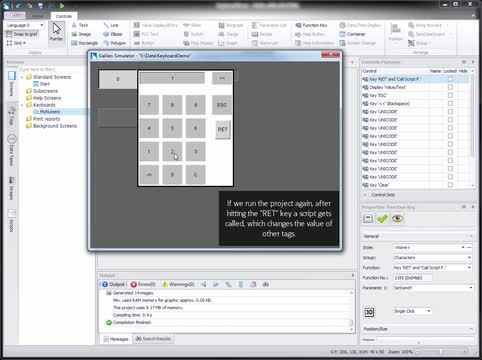Click the green run project arrow
This screenshot has width=482, height=360.
pos(62,6)
